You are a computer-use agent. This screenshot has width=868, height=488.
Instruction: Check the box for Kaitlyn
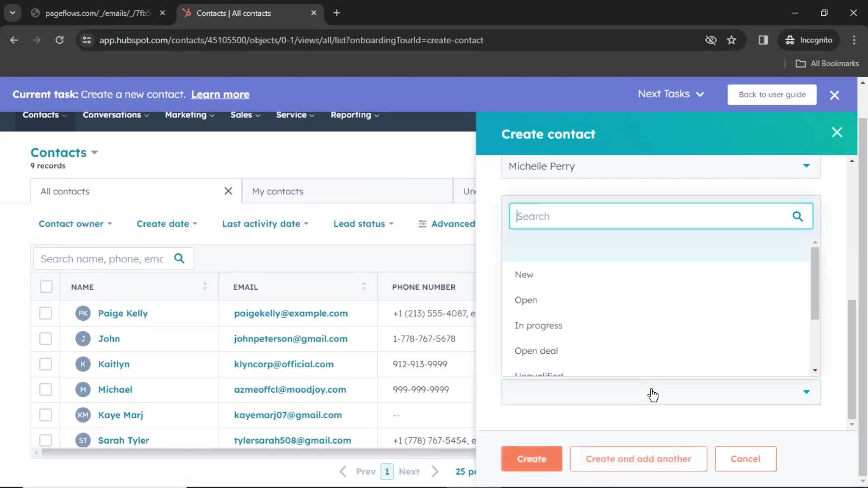click(x=46, y=364)
